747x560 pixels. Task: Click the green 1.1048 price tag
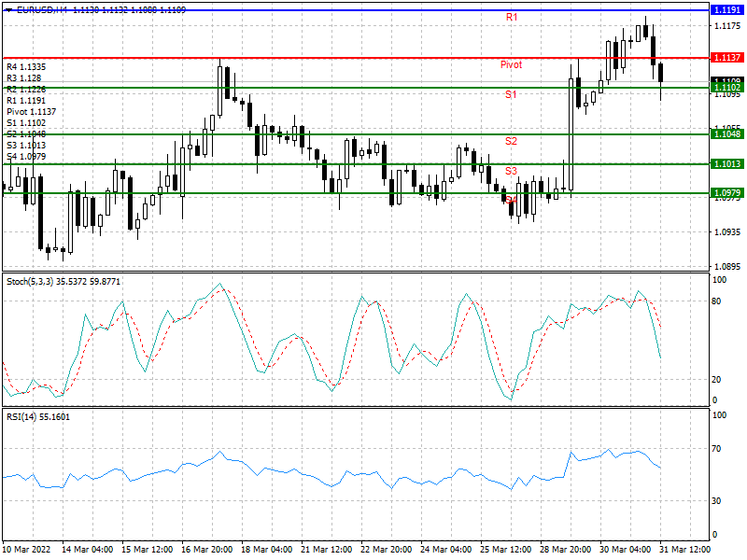726,134
